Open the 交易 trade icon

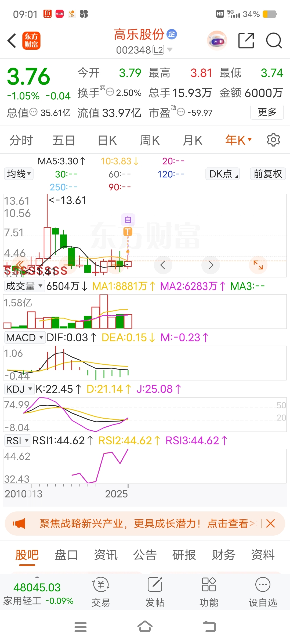tap(101, 592)
